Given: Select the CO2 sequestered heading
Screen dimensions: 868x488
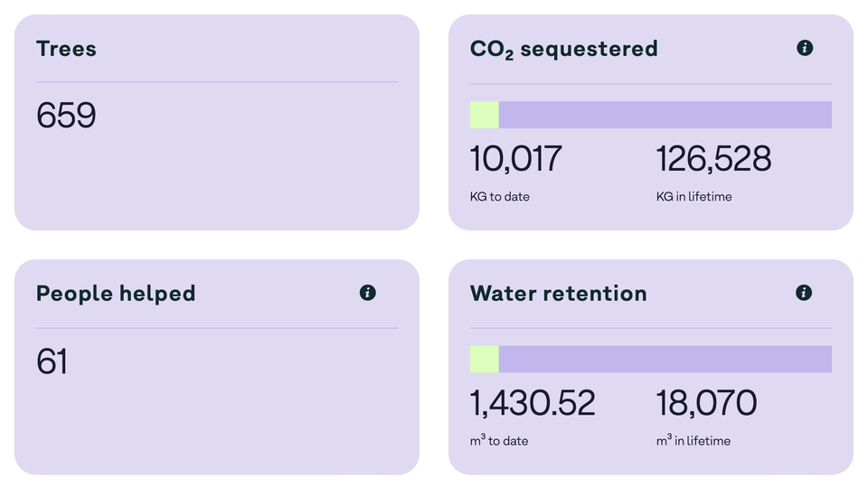Looking at the screenshot, I should point(563,49).
